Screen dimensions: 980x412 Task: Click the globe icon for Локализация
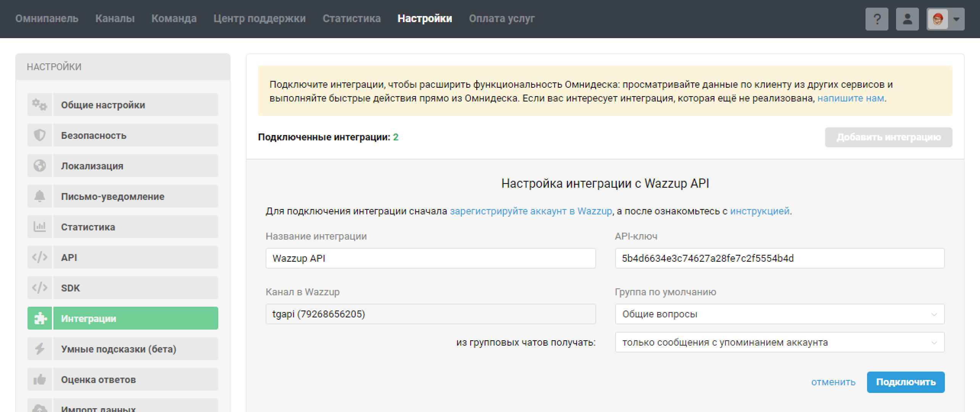point(39,166)
